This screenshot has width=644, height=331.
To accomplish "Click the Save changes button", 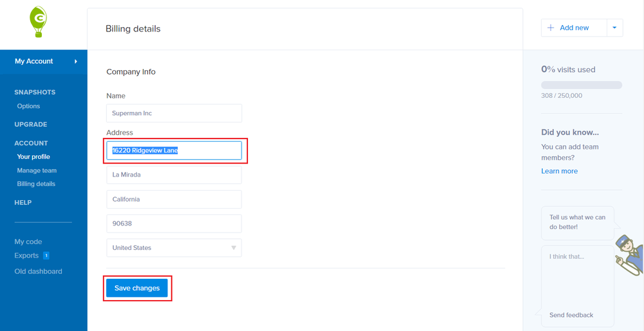I will (137, 288).
